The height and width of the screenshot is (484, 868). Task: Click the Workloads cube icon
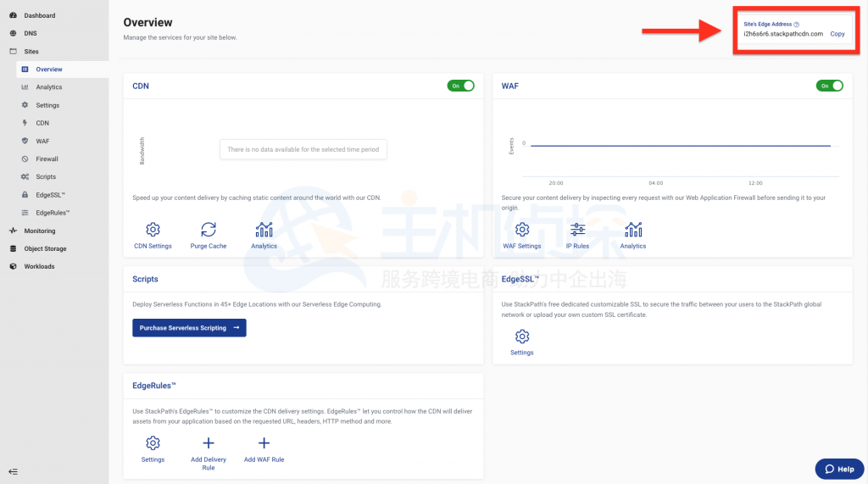click(14, 266)
